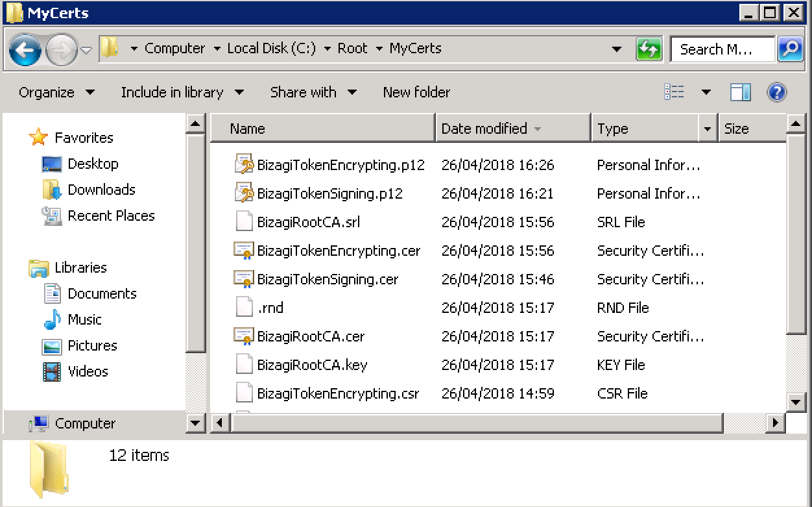Open Type column filter dropdown arrow
The height and width of the screenshot is (507, 812).
click(x=708, y=129)
